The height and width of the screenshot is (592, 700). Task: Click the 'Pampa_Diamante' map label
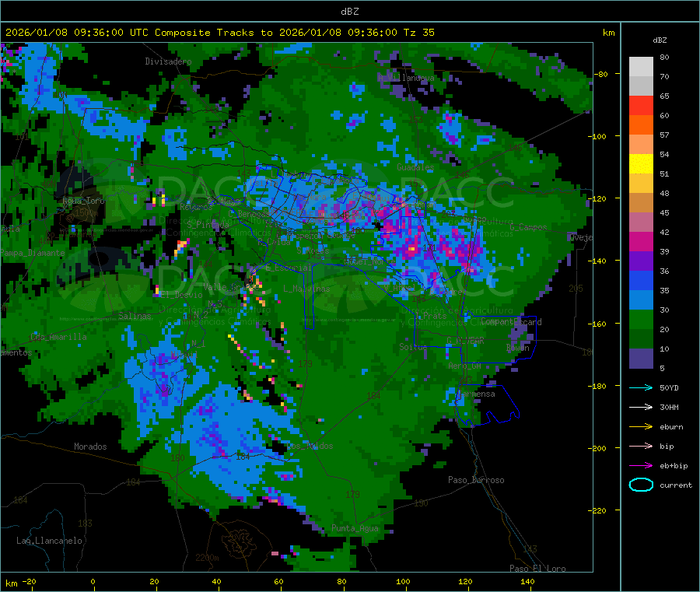[33, 253]
